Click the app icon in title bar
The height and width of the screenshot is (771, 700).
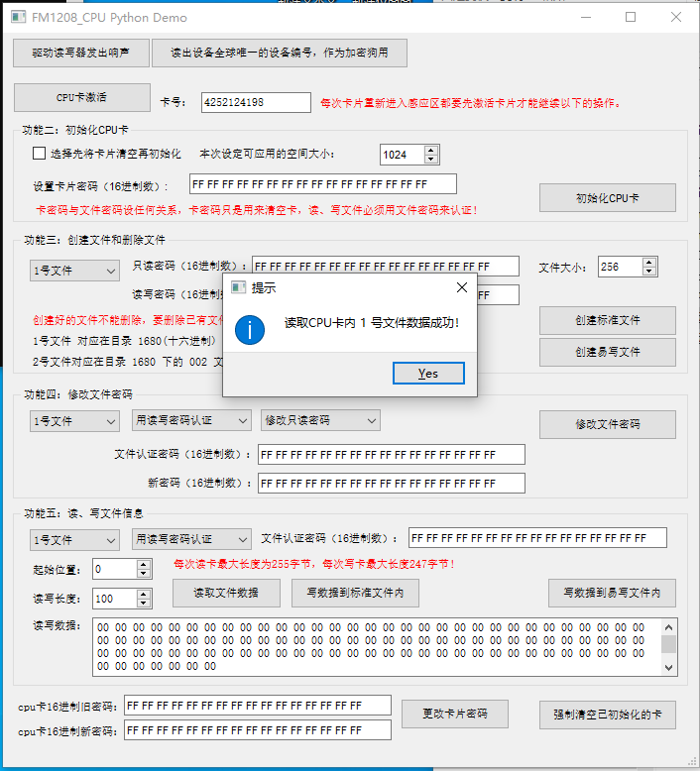[17, 18]
